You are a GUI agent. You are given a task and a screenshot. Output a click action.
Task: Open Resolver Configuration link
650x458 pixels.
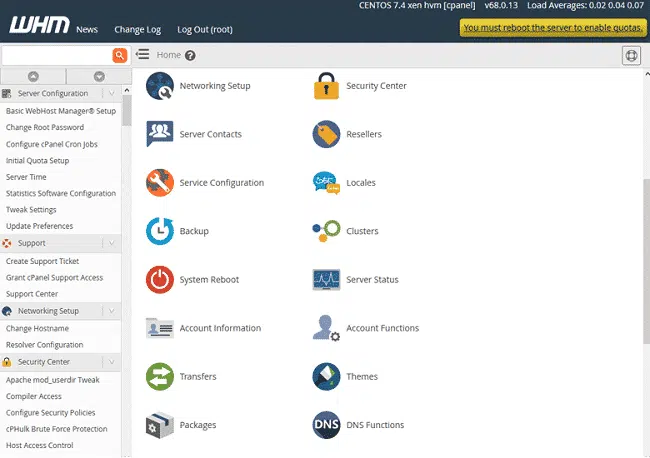tap(44, 345)
